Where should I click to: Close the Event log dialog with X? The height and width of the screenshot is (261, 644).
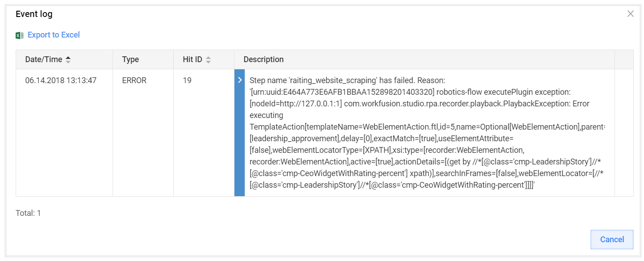point(631,14)
